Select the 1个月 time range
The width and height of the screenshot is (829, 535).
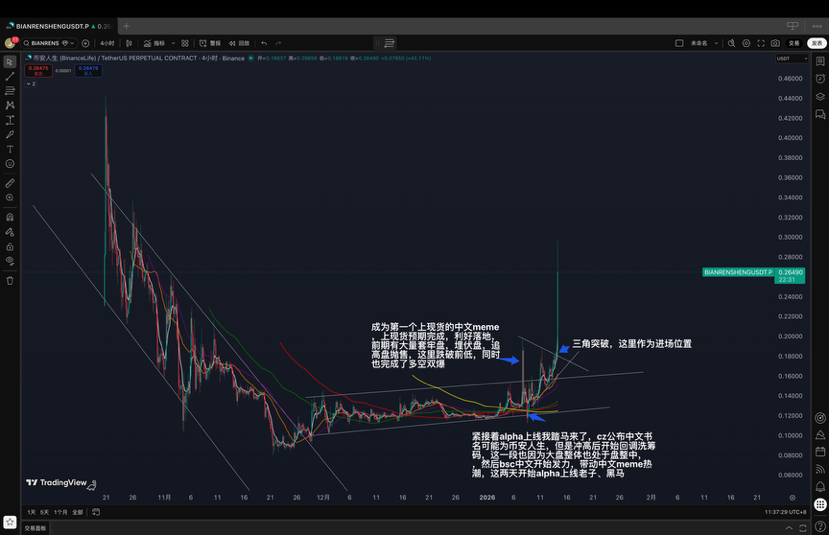pos(60,512)
